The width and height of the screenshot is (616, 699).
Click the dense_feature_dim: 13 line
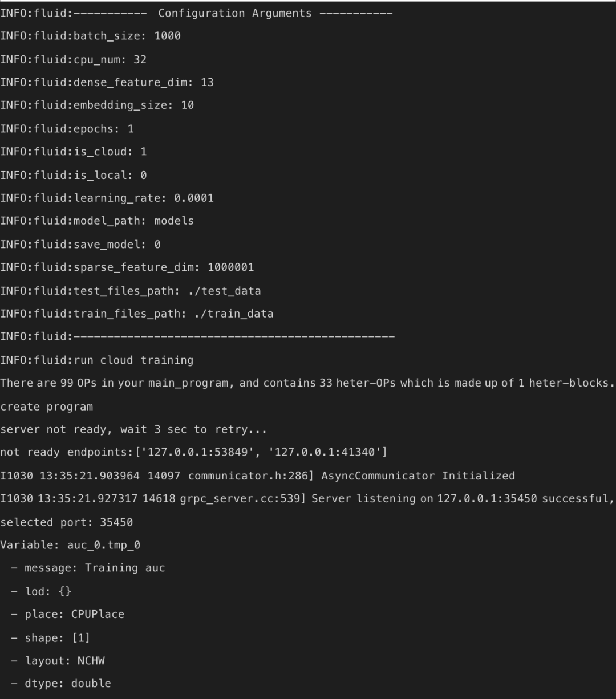tap(107, 82)
